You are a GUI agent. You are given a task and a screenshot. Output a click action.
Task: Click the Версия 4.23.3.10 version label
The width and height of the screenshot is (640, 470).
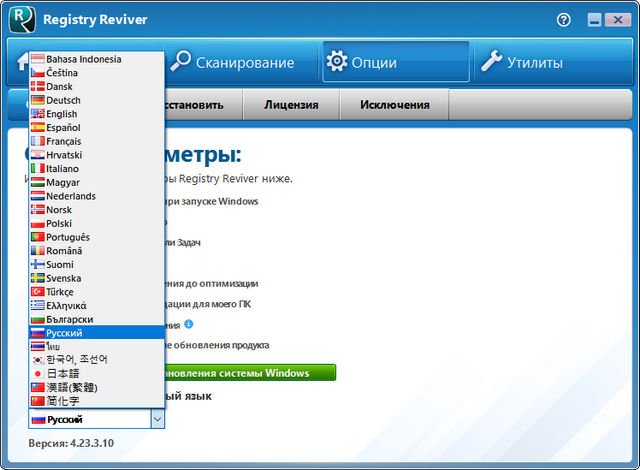pos(70,442)
